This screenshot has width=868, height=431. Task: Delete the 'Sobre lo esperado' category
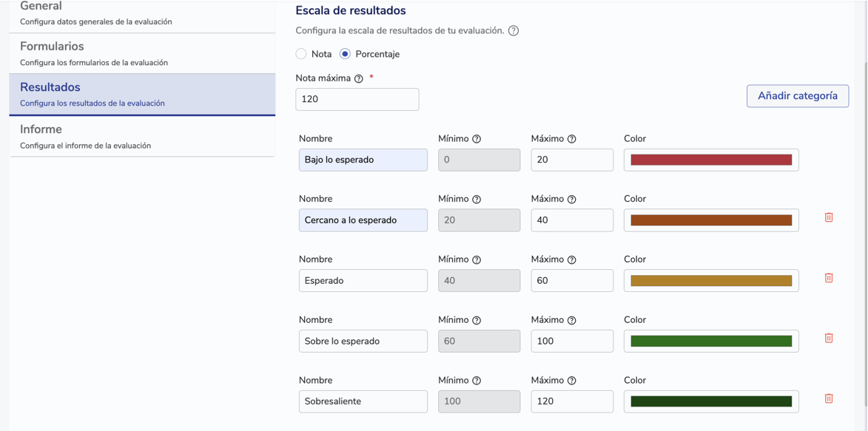[829, 338]
